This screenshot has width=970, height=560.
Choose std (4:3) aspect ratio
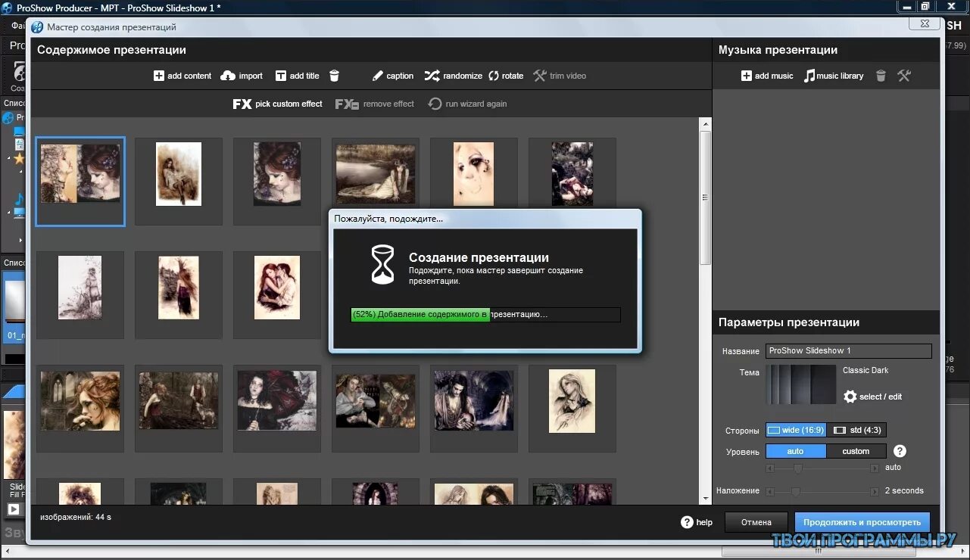point(856,430)
